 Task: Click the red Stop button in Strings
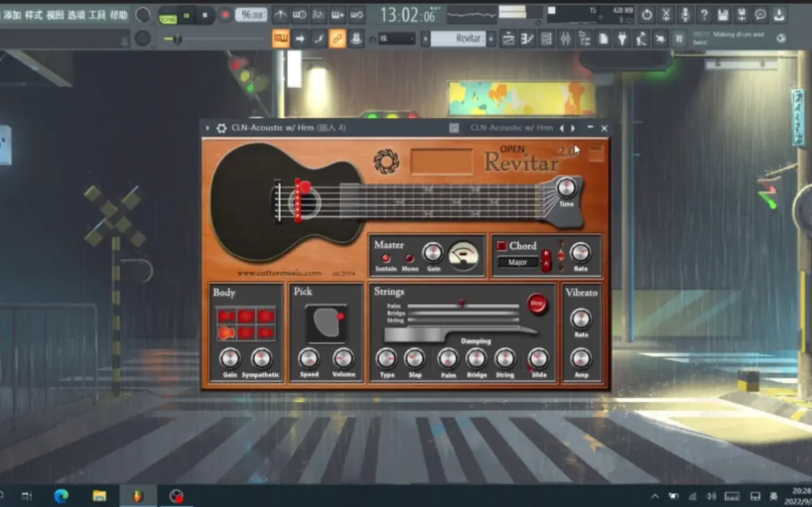(538, 303)
